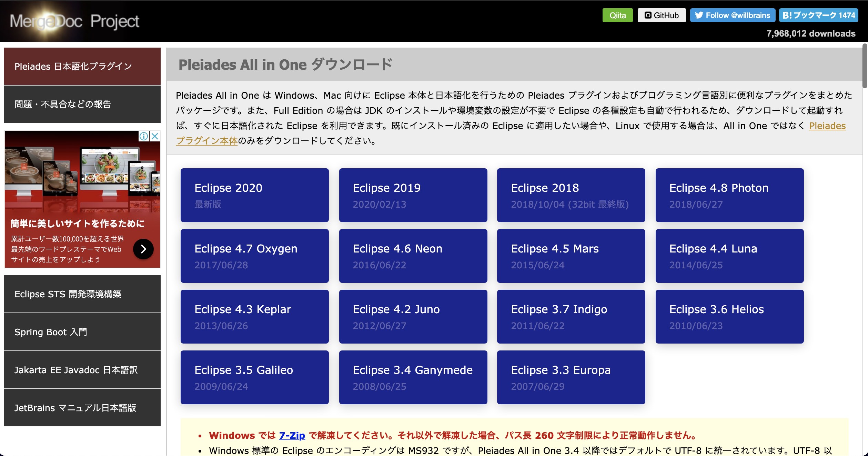The width and height of the screenshot is (868, 456).
Task: Click Follow @willbrains Twitter button
Action: 733,15
